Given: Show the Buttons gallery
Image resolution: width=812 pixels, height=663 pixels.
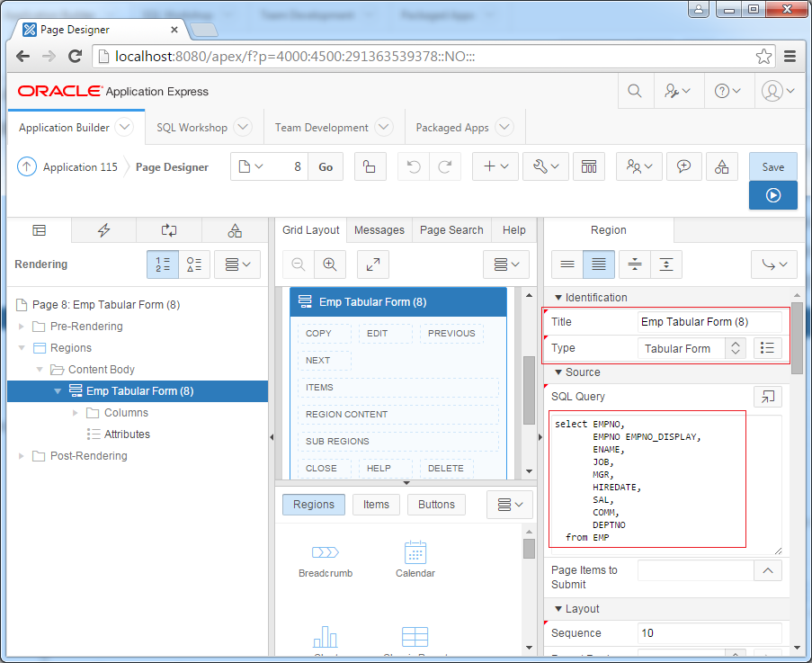Looking at the screenshot, I should [436, 505].
